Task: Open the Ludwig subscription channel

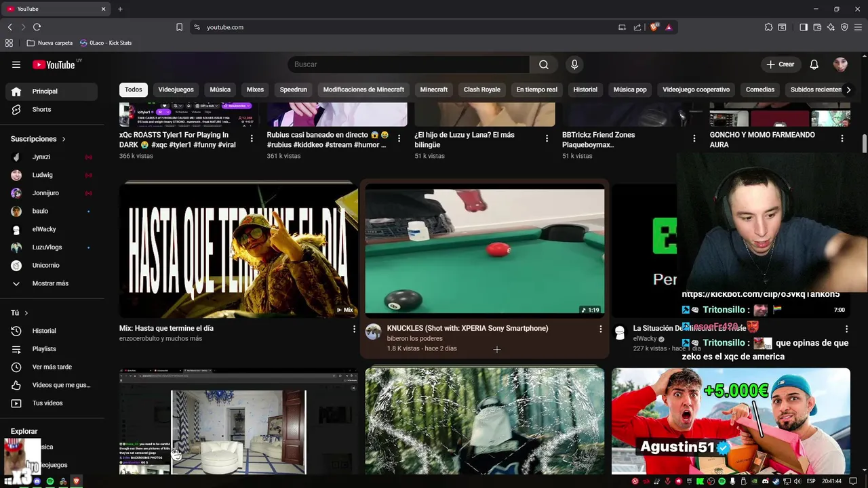Action: tap(52, 175)
